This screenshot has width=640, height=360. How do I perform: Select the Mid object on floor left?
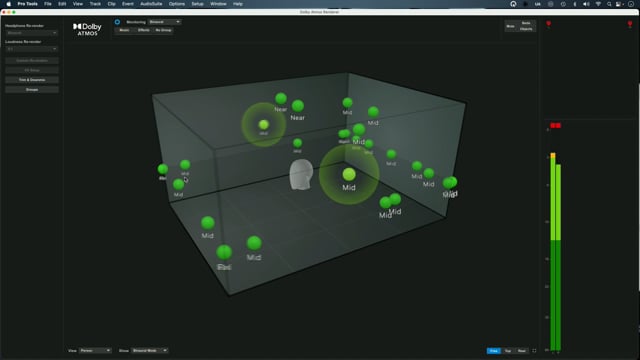point(208,223)
